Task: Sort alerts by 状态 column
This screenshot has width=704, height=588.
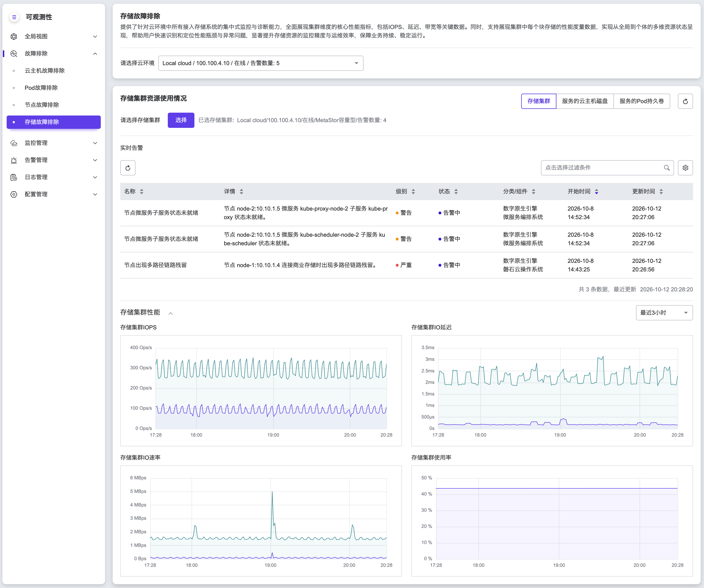Action: (456, 192)
